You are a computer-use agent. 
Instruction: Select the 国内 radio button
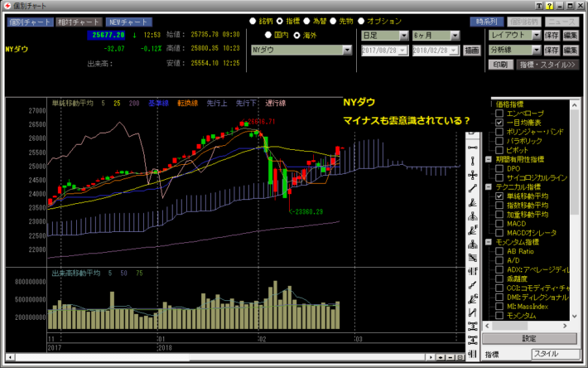pos(268,36)
